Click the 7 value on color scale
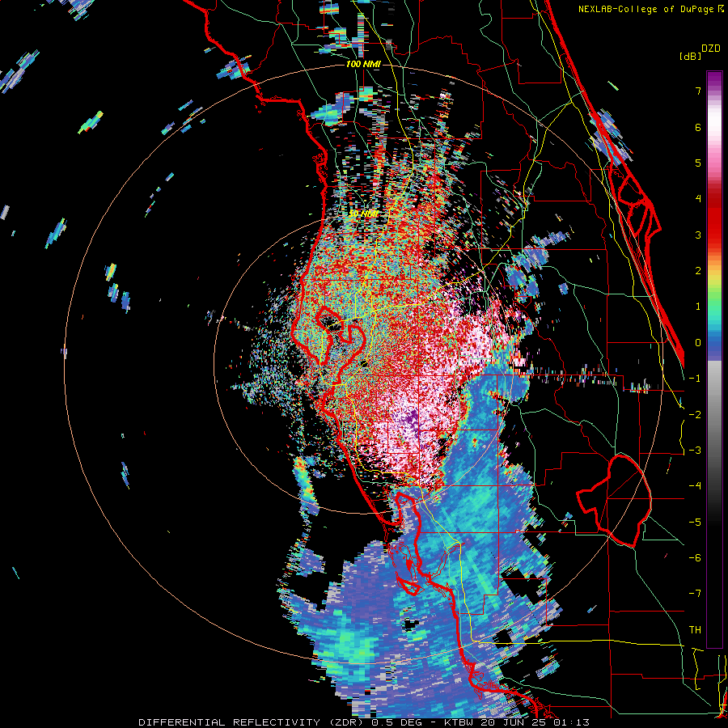 [x=698, y=91]
